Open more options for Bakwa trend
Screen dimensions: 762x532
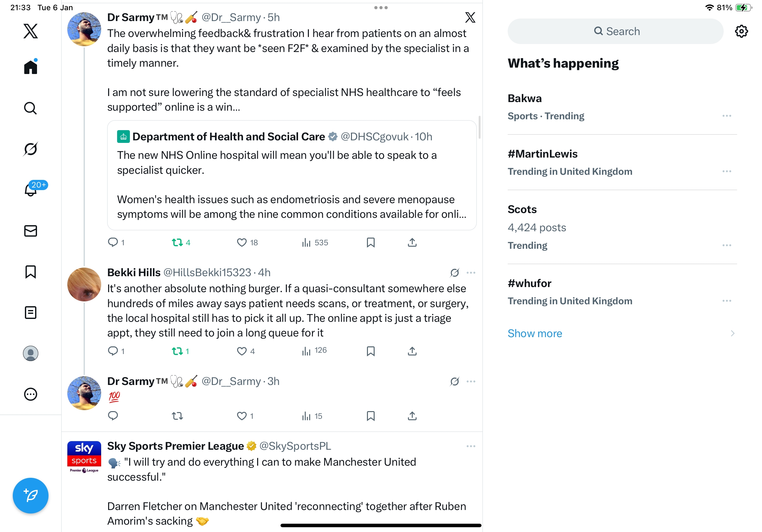pos(727,116)
